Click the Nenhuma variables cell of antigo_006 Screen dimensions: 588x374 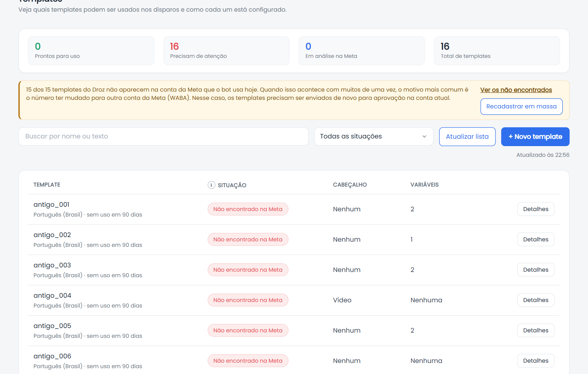coord(426,361)
